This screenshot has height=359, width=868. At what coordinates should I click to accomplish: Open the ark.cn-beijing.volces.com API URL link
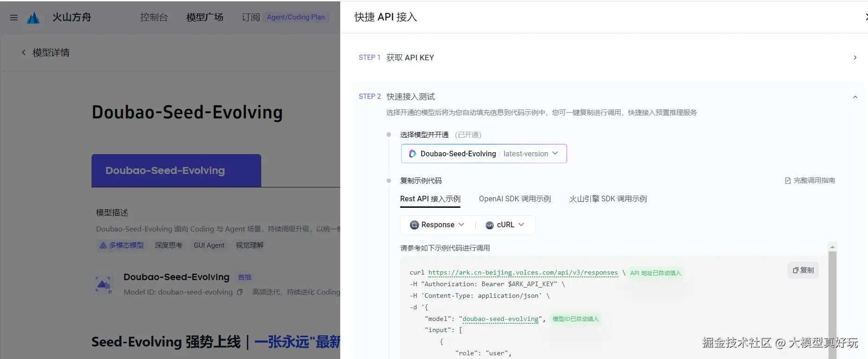point(523,273)
